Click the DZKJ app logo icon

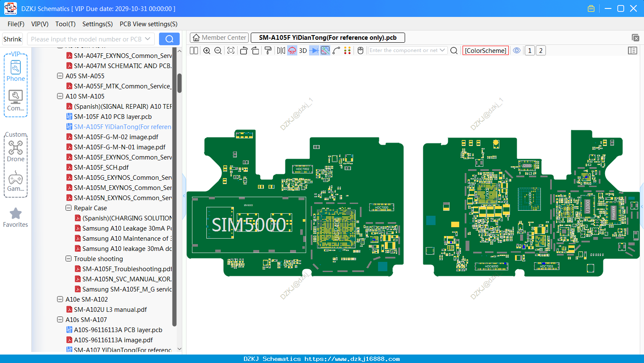(x=10, y=8)
